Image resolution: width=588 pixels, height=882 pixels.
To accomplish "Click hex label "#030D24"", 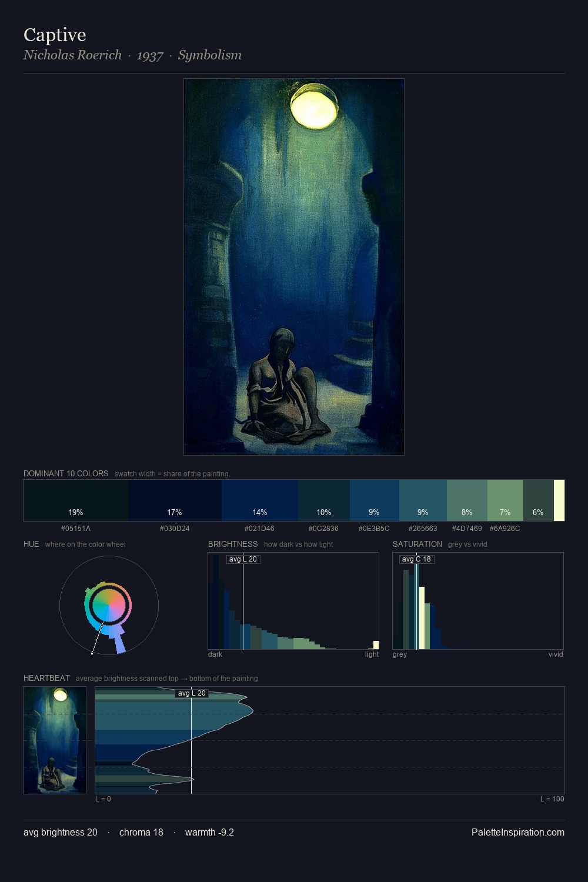I will tap(175, 528).
